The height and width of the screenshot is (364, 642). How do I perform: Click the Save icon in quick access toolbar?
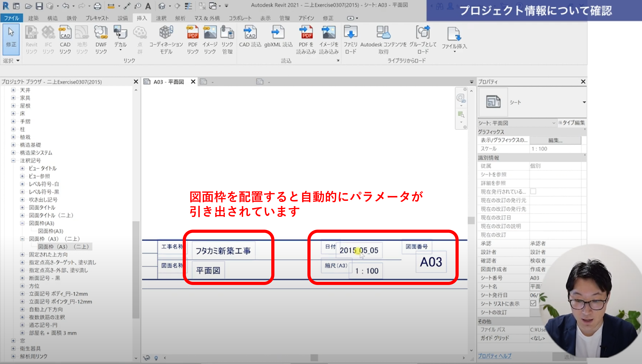pos(39,6)
